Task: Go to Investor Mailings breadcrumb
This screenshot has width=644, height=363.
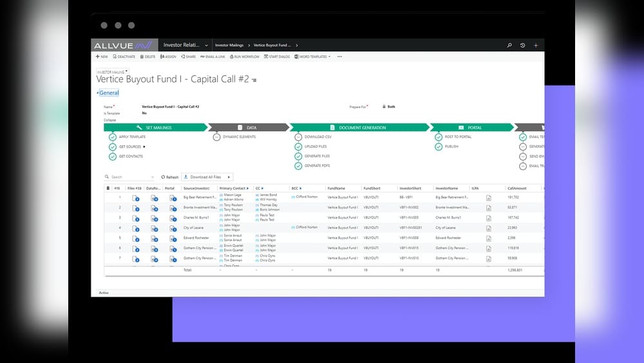Action: tap(229, 45)
